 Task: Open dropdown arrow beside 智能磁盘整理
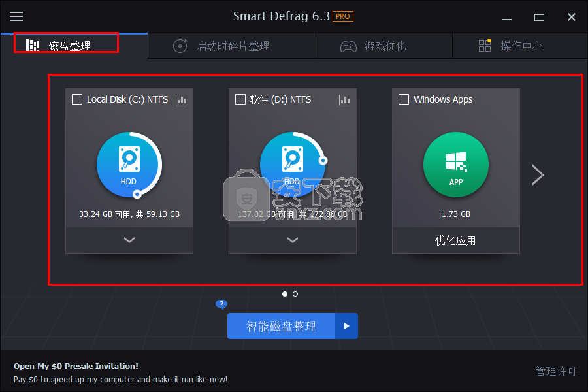click(x=346, y=326)
